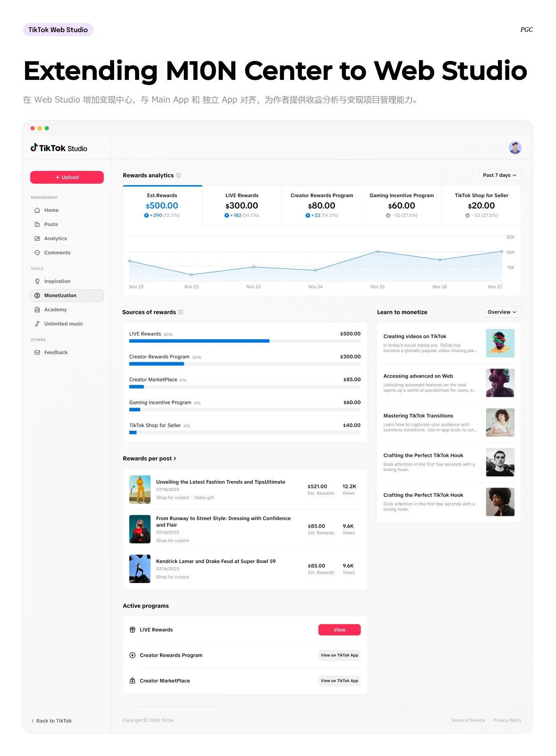Click View on TikTok App for Creator Rewards Program
This screenshot has width=556, height=756.
[x=340, y=655]
